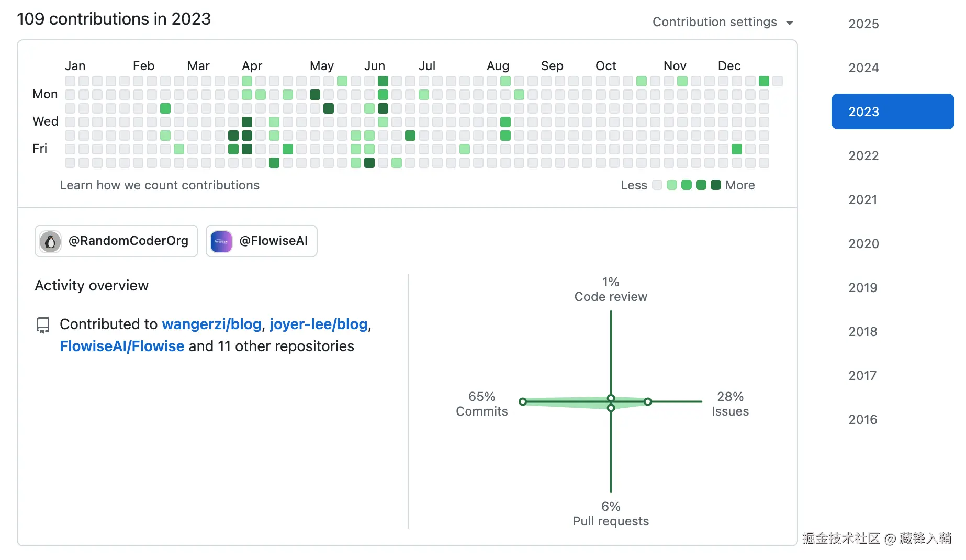Click the Issues data point on the chart
Viewport: 966px width, 560px height.
click(x=648, y=401)
